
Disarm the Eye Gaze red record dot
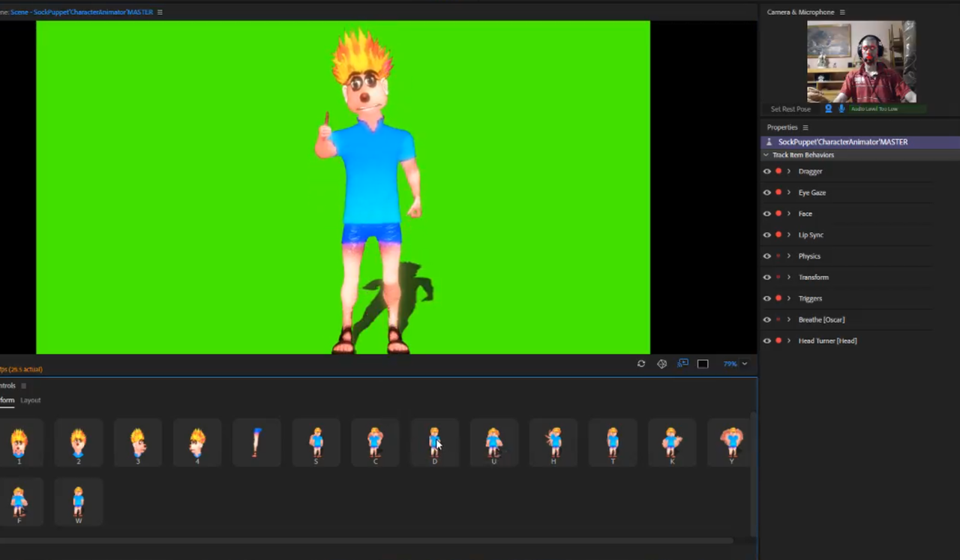coord(778,193)
